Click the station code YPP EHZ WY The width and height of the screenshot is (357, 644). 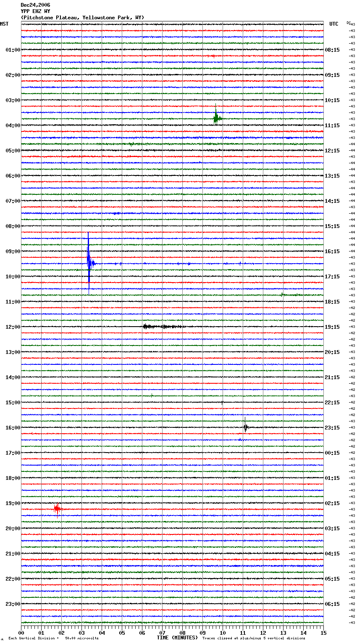[35, 11]
